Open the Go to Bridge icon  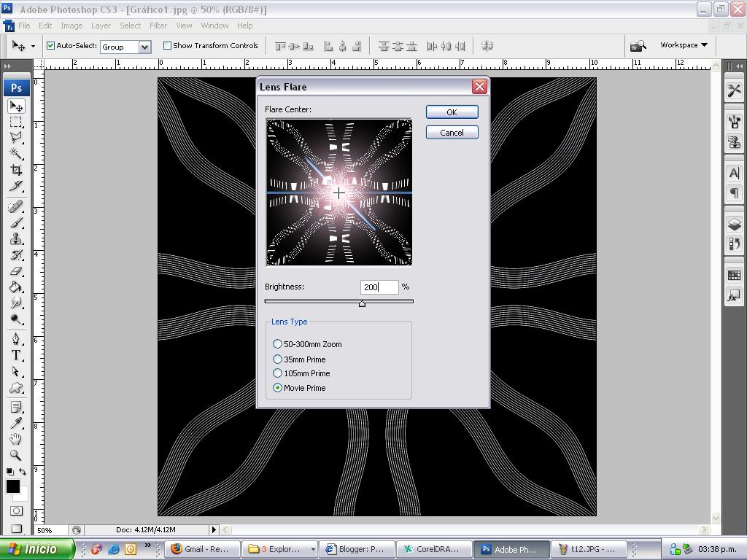click(638, 46)
